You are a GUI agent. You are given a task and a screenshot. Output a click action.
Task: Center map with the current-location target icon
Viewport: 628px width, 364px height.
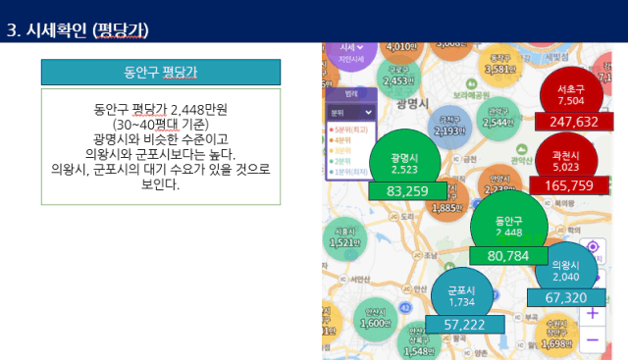(x=593, y=246)
